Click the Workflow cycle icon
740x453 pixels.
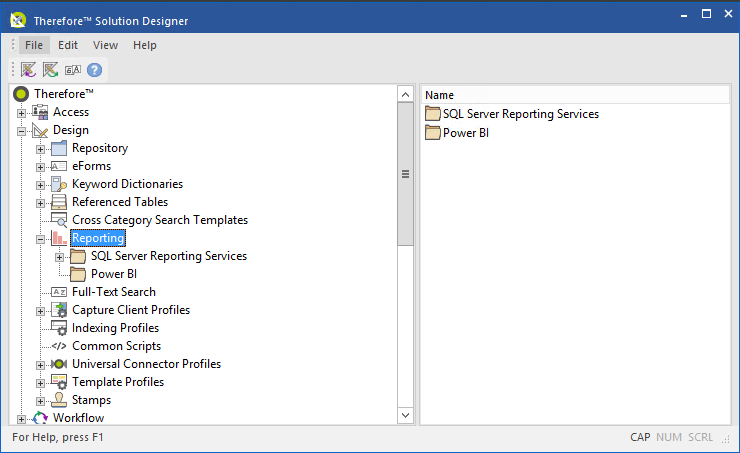click(40, 418)
